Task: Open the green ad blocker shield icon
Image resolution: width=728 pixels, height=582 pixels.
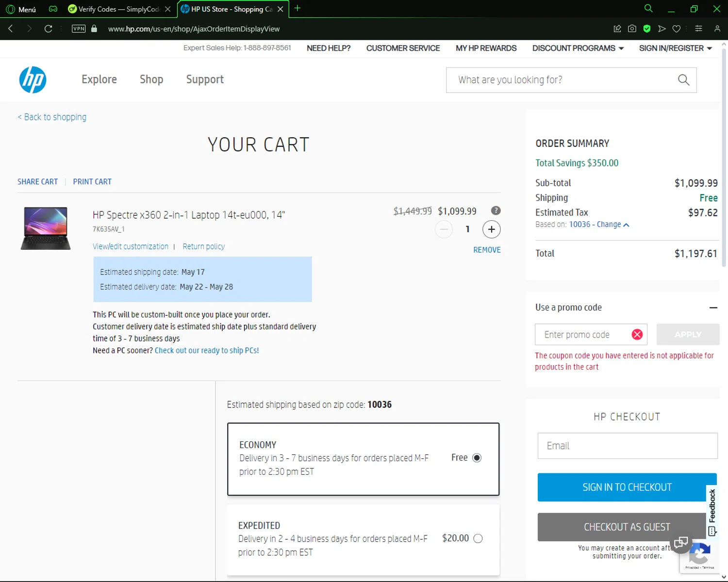Action: 647,29
